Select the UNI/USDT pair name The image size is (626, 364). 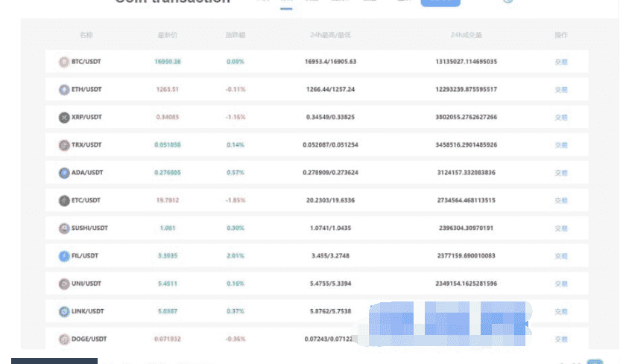pyautogui.click(x=86, y=284)
